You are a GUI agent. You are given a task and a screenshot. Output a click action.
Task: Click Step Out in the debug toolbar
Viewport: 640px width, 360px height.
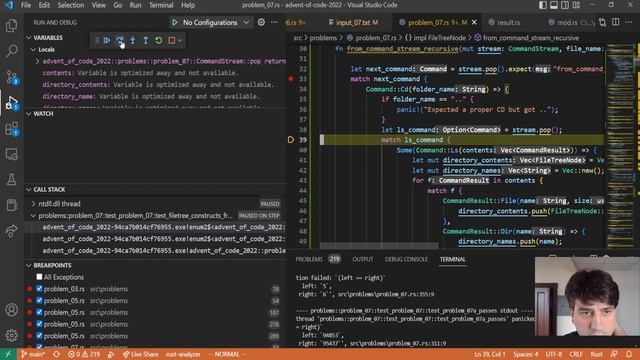point(146,40)
